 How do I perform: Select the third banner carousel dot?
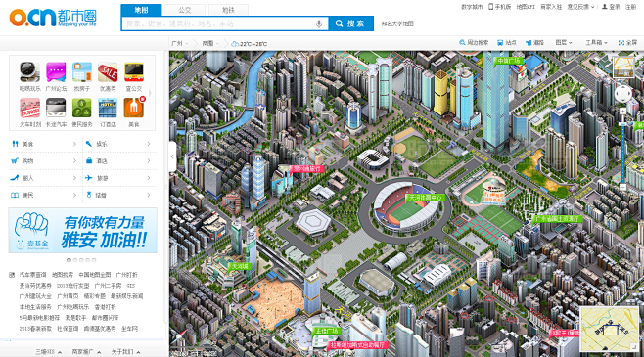tap(81, 260)
